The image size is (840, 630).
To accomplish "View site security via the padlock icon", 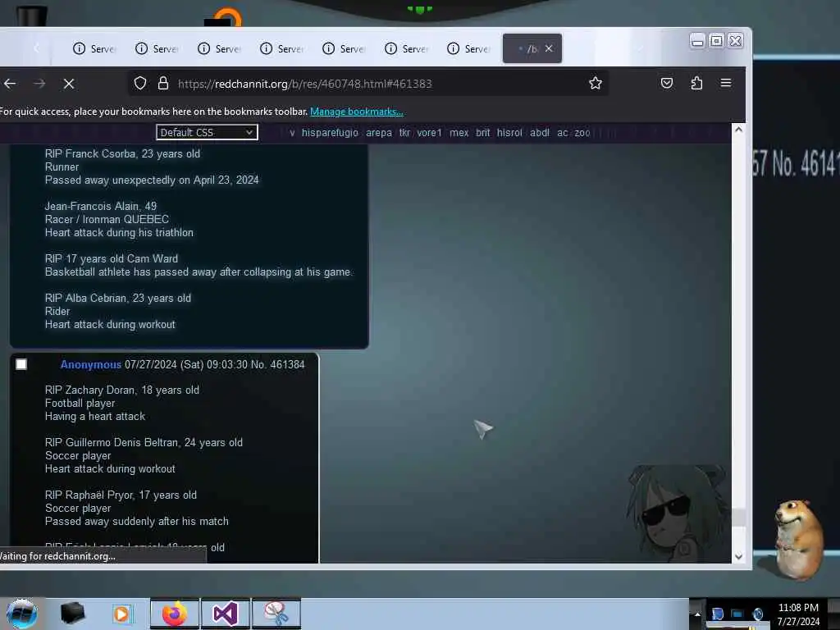I will (x=163, y=83).
